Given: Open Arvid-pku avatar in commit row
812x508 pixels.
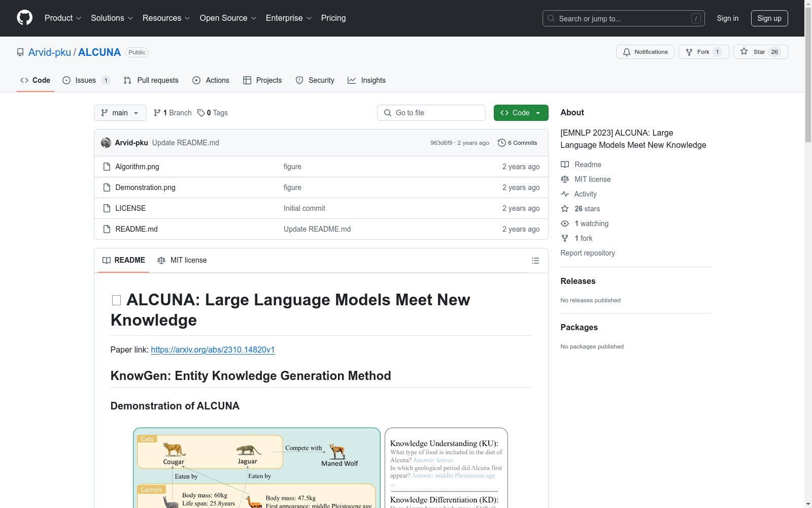Looking at the screenshot, I should [x=106, y=143].
